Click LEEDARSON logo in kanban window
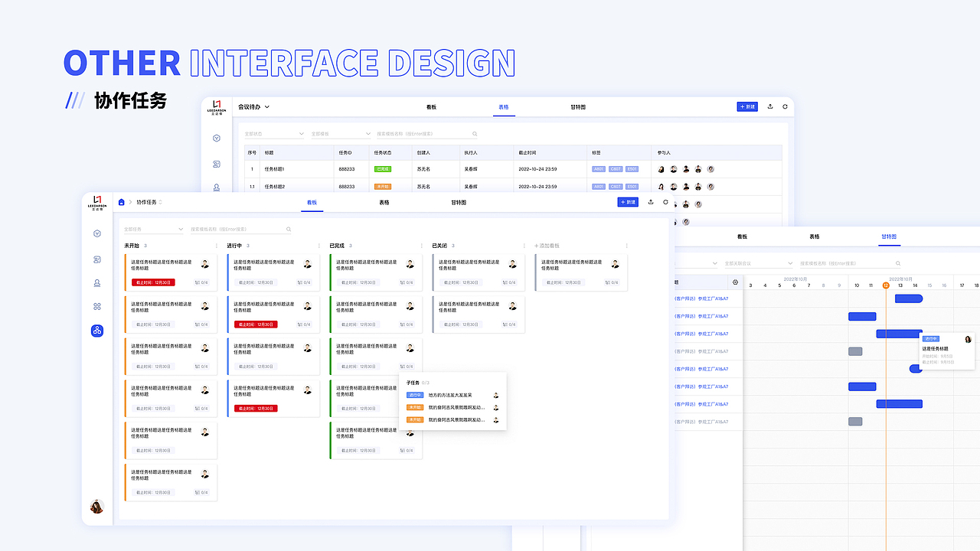This screenshot has height=551, width=980. [97, 202]
